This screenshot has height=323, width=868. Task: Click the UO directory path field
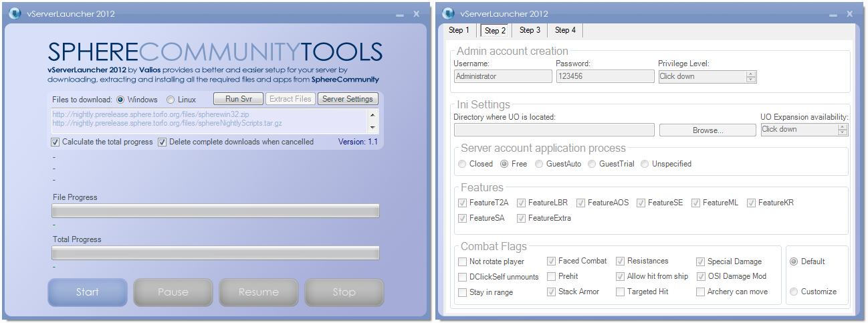click(x=554, y=130)
